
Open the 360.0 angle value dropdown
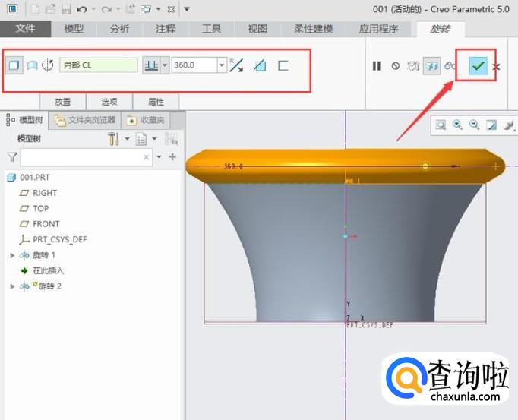click(x=222, y=66)
